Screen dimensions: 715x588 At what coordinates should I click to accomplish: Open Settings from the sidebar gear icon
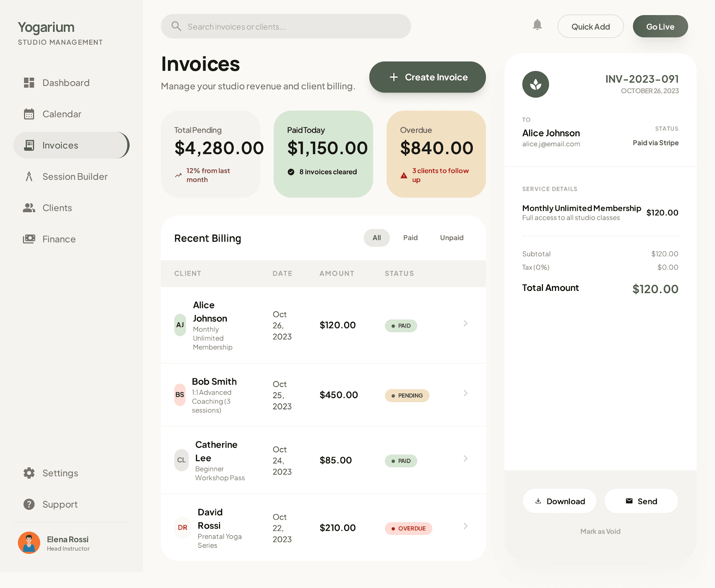(x=29, y=473)
